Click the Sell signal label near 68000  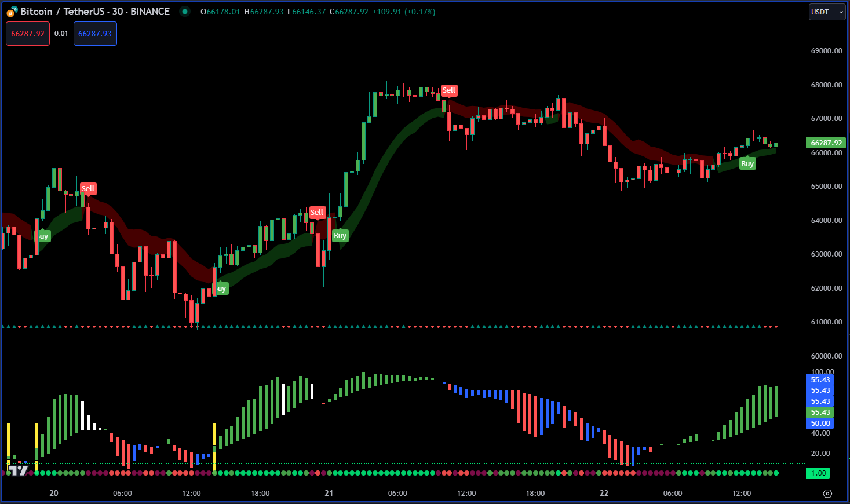pos(449,90)
